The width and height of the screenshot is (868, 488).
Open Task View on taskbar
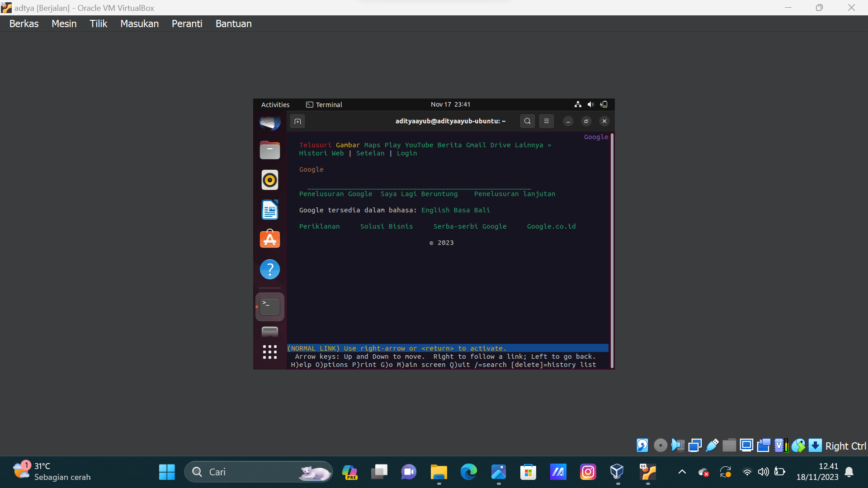click(379, 472)
